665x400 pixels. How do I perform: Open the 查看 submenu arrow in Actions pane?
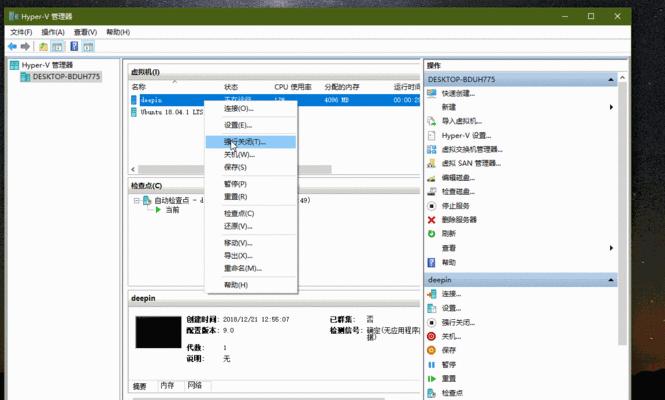611,248
